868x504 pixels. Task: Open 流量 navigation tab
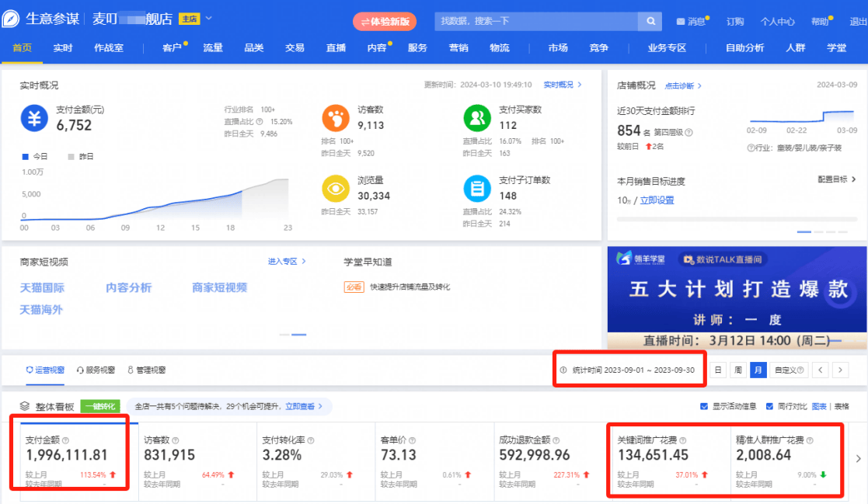tap(213, 48)
